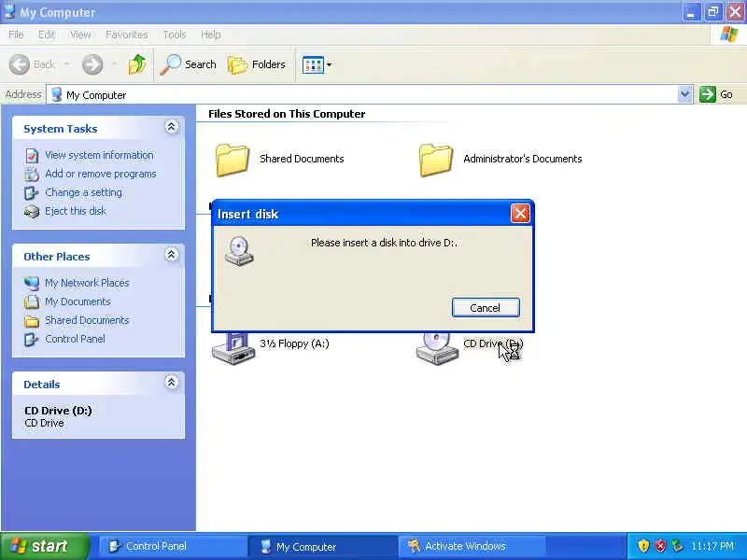Open the Edit menu

46,35
